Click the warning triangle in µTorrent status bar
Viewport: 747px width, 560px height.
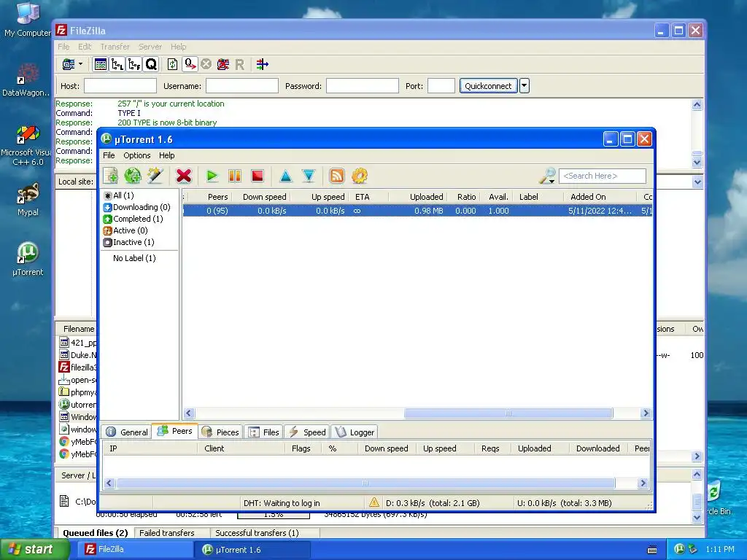click(x=374, y=502)
